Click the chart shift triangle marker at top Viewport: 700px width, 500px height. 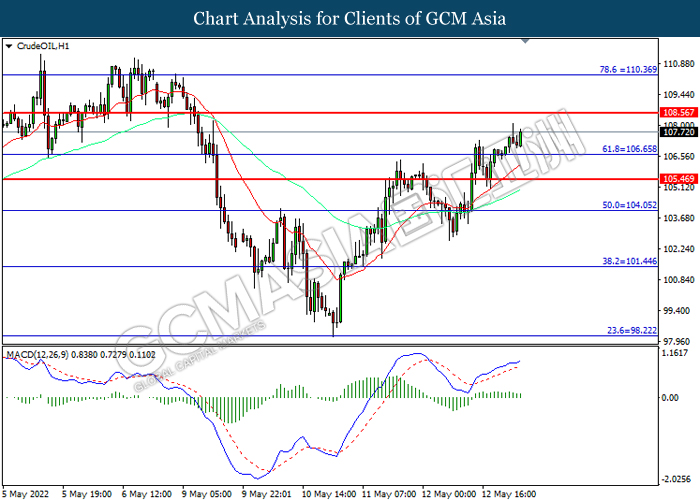click(x=525, y=41)
